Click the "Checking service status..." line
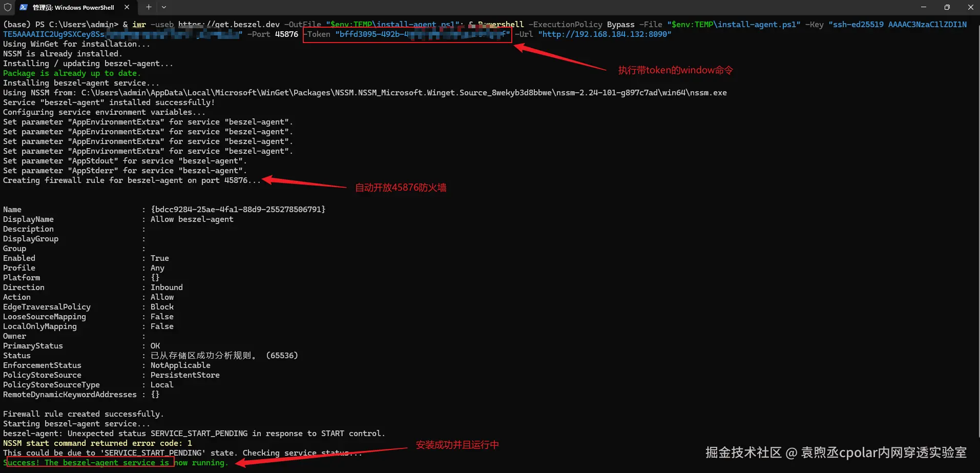 (x=182, y=453)
